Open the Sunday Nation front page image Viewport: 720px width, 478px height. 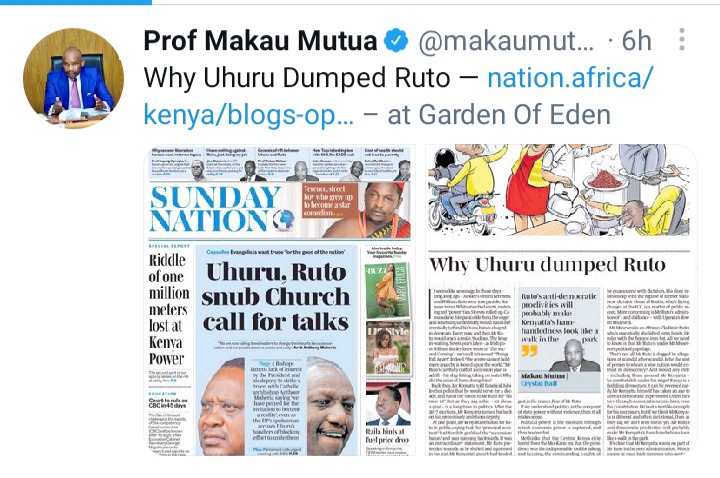pyautogui.click(x=280, y=300)
